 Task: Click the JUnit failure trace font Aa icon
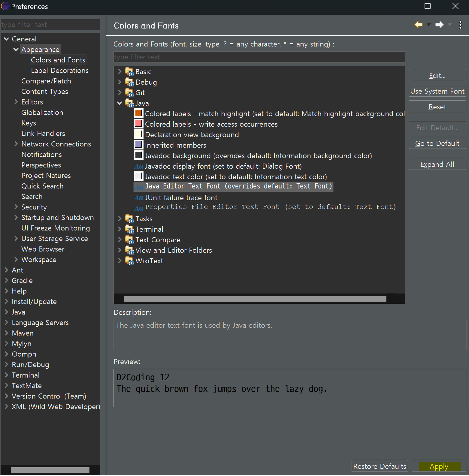click(x=139, y=198)
